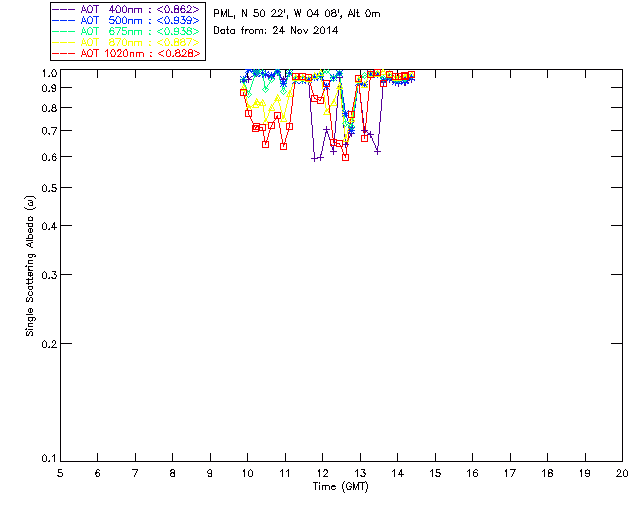Click x-axis hour label 17
This screenshot has height=512, width=640.
pyautogui.click(x=510, y=473)
